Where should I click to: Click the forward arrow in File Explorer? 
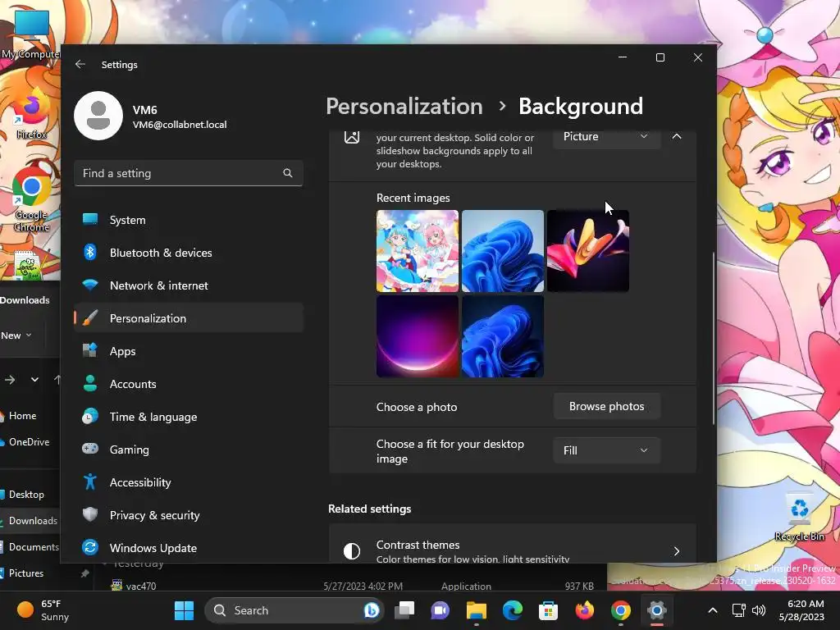(x=10, y=380)
